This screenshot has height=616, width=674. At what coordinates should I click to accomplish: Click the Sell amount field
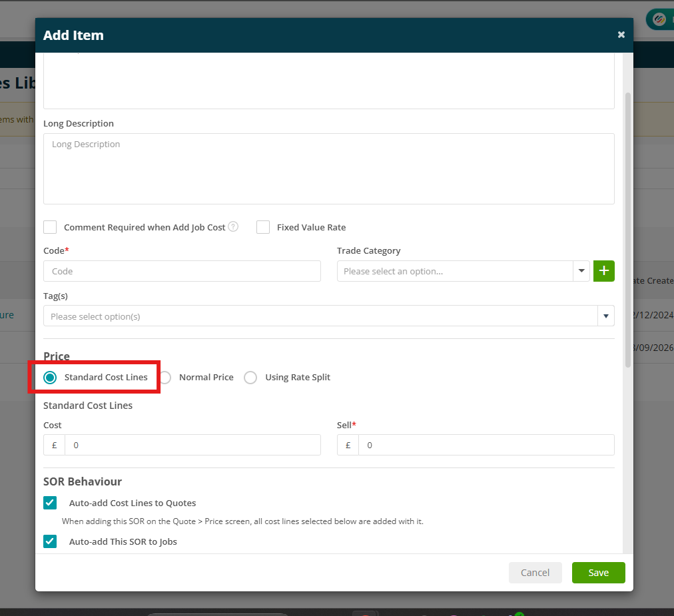486,445
